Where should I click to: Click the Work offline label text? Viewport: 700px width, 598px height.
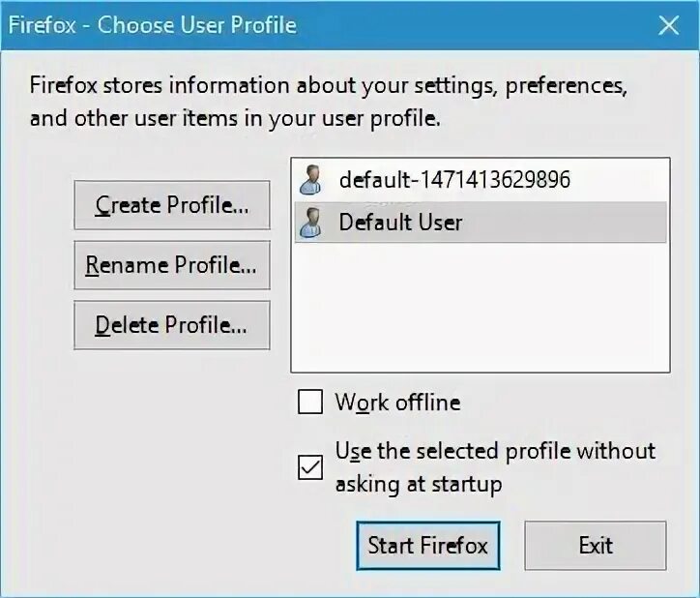pos(397,403)
